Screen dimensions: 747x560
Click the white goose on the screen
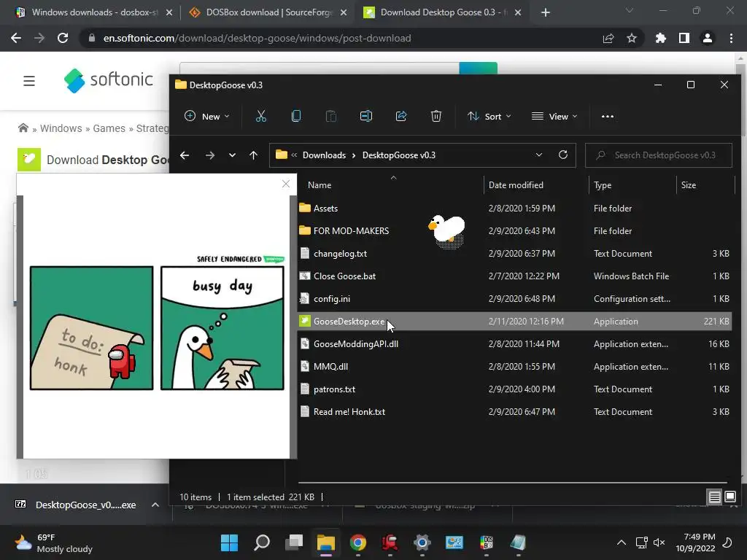447,230
